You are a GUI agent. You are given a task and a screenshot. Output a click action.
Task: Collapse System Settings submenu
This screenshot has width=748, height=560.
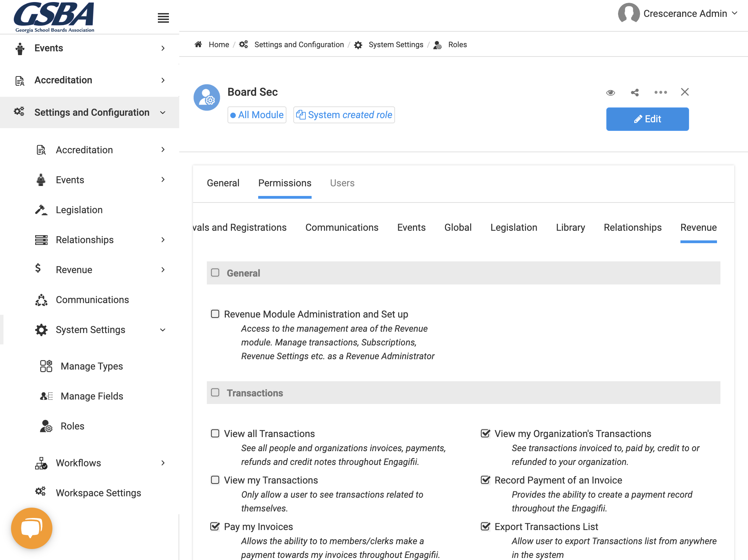click(163, 330)
